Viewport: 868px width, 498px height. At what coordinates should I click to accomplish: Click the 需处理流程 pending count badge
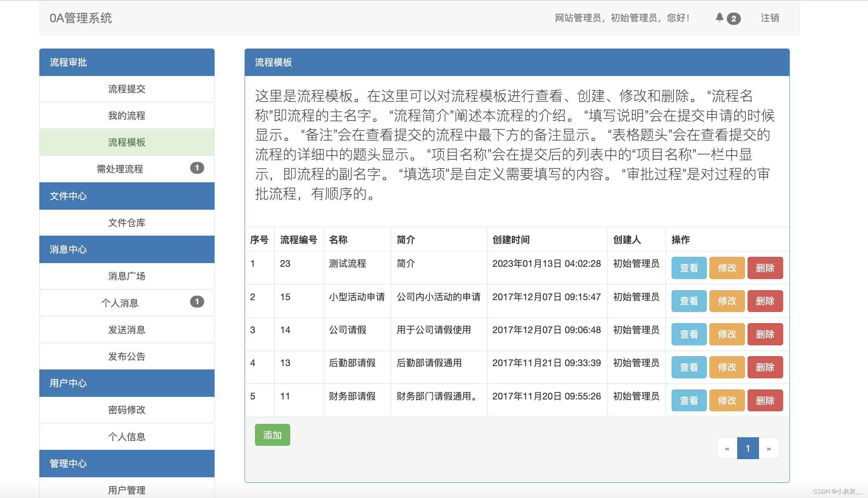click(197, 168)
